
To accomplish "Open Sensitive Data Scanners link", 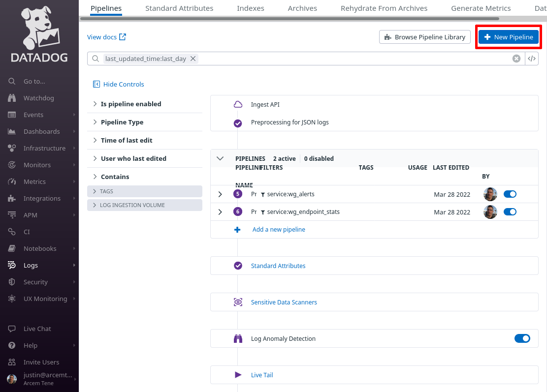I will coord(284,302).
